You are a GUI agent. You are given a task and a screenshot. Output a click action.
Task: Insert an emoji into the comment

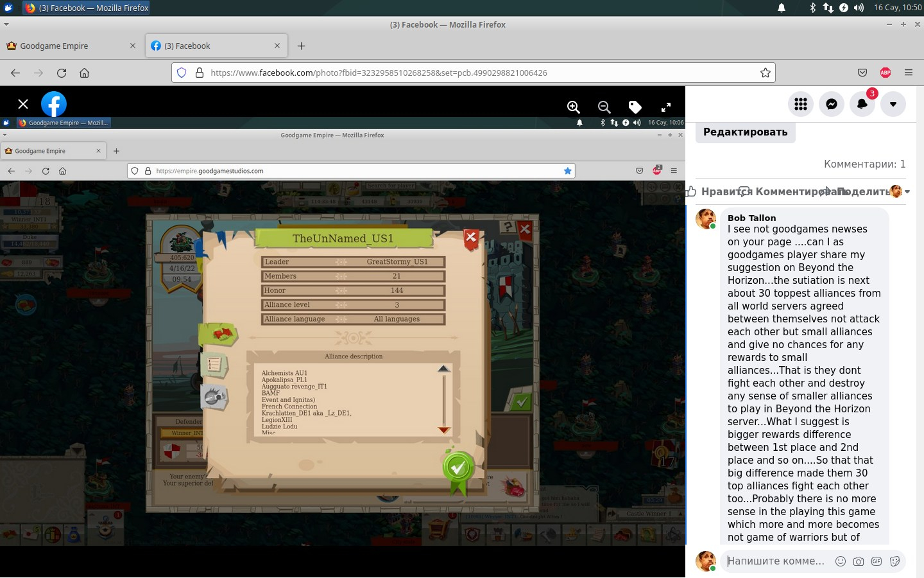click(x=841, y=561)
